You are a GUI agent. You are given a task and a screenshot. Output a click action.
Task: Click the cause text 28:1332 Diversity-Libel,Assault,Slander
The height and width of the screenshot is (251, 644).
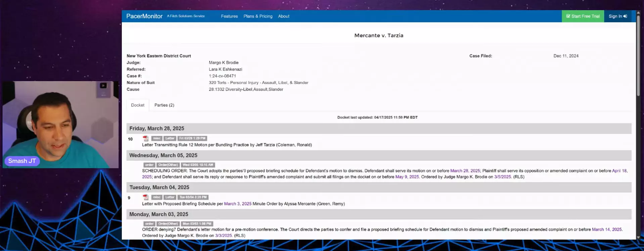(246, 89)
